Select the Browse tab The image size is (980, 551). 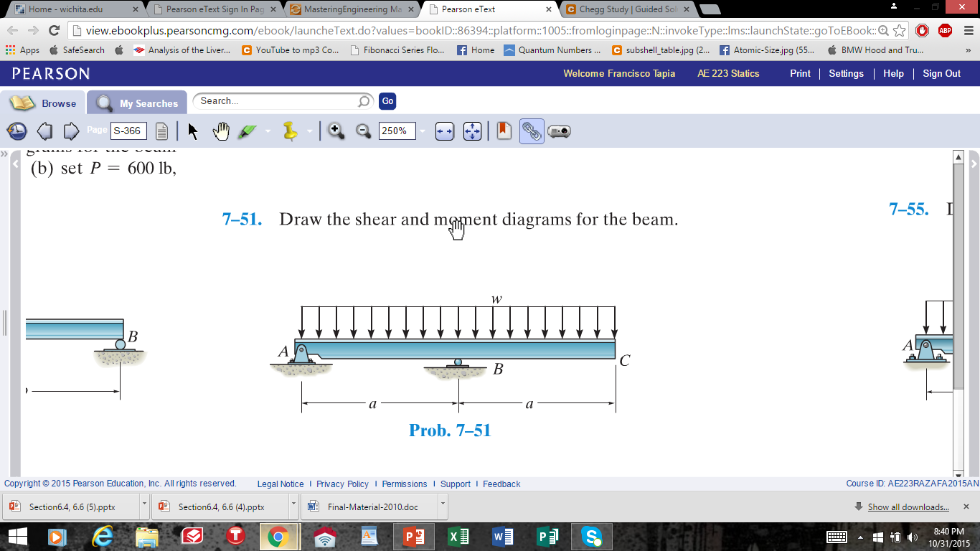[43, 103]
